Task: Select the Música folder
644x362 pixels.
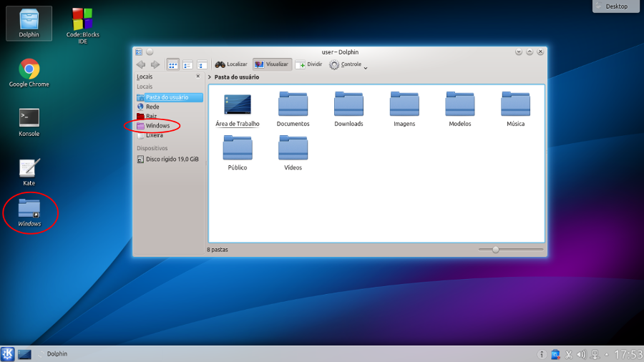Action: pos(515,109)
